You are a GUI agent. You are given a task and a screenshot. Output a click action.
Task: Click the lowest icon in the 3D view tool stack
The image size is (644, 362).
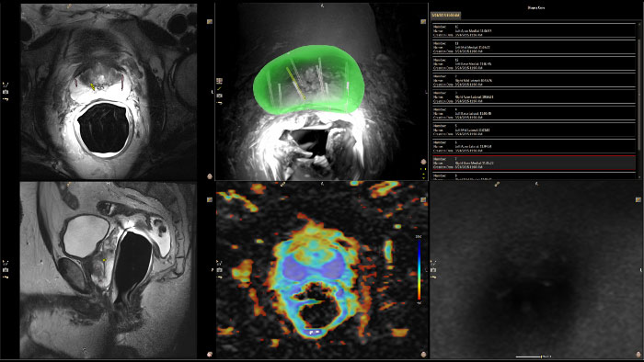click(219, 103)
